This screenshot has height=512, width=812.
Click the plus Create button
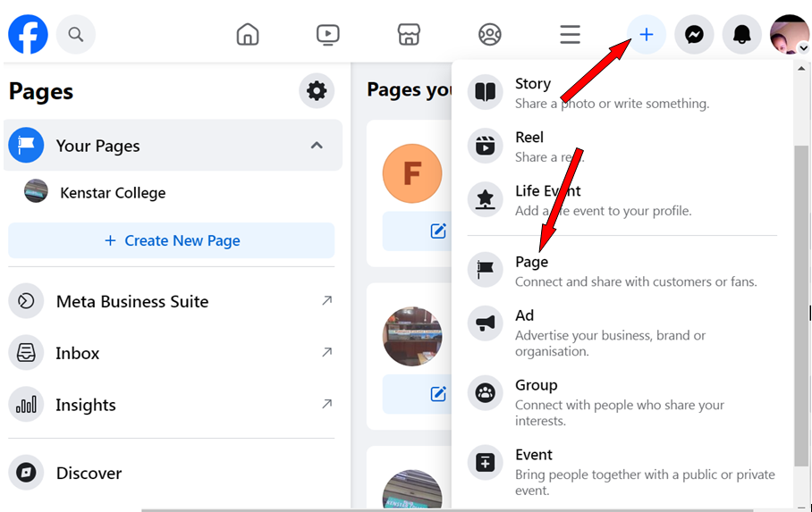click(647, 35)
